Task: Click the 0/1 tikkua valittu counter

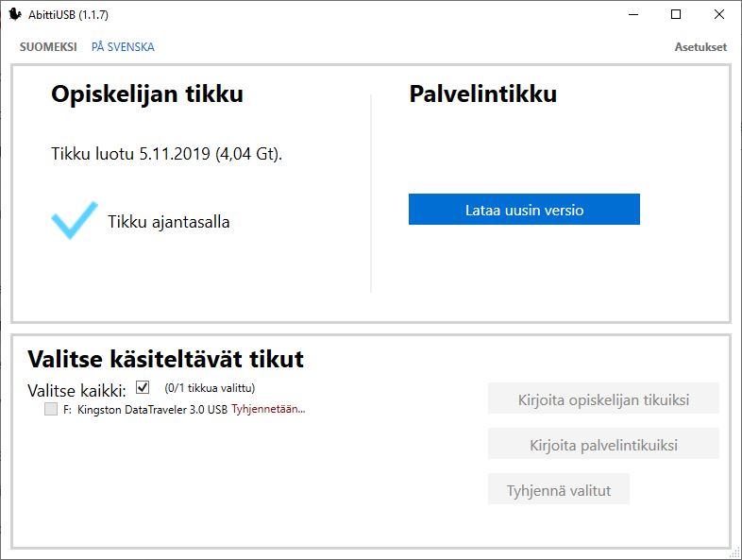Action: tap(210, 388)
